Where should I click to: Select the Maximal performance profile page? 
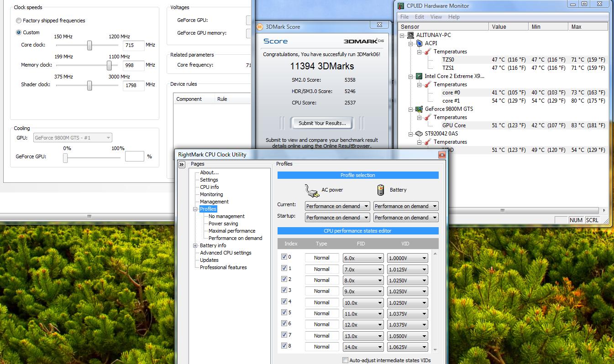[232, 231]
